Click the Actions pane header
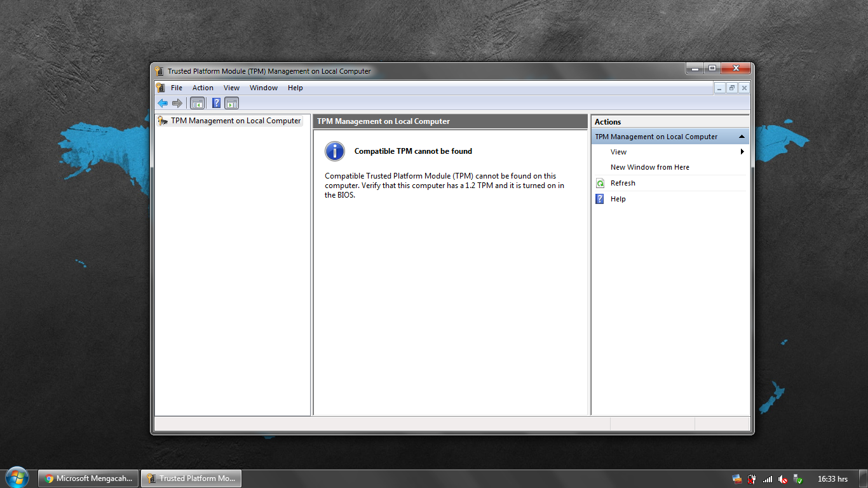Viewport: 868px width, 488px height. click(670, 121)
